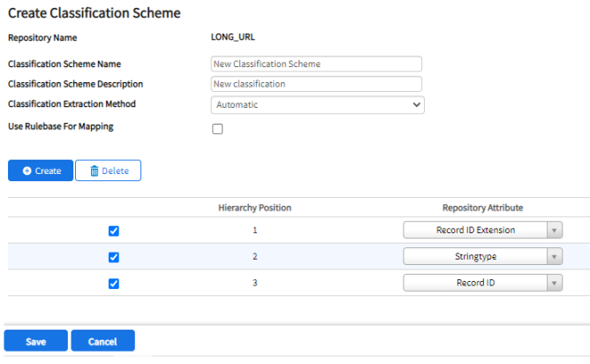Expand the Record ID attribute dropdown arrow
Viewport: 590px width, 364px height.
(x=555, y=283)
